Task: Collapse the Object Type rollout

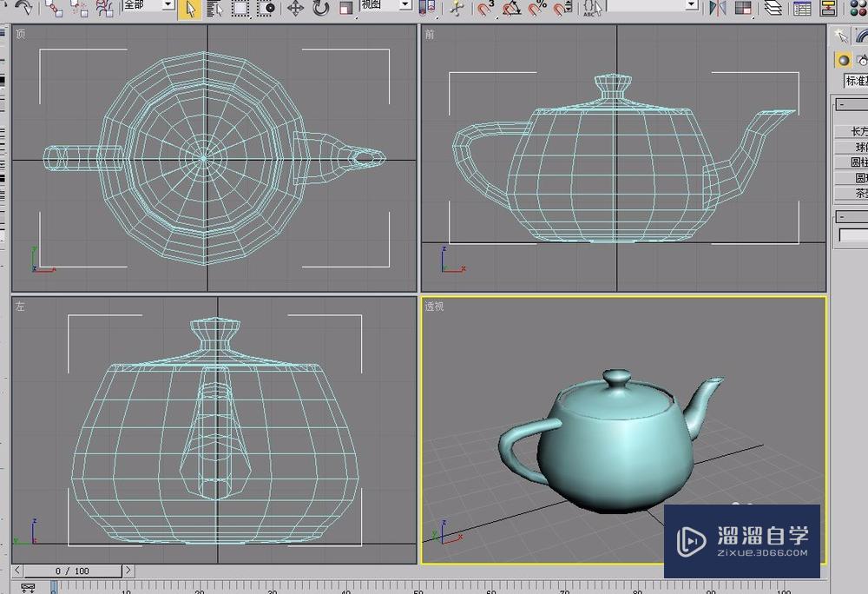Action: (x=852, y=104)
